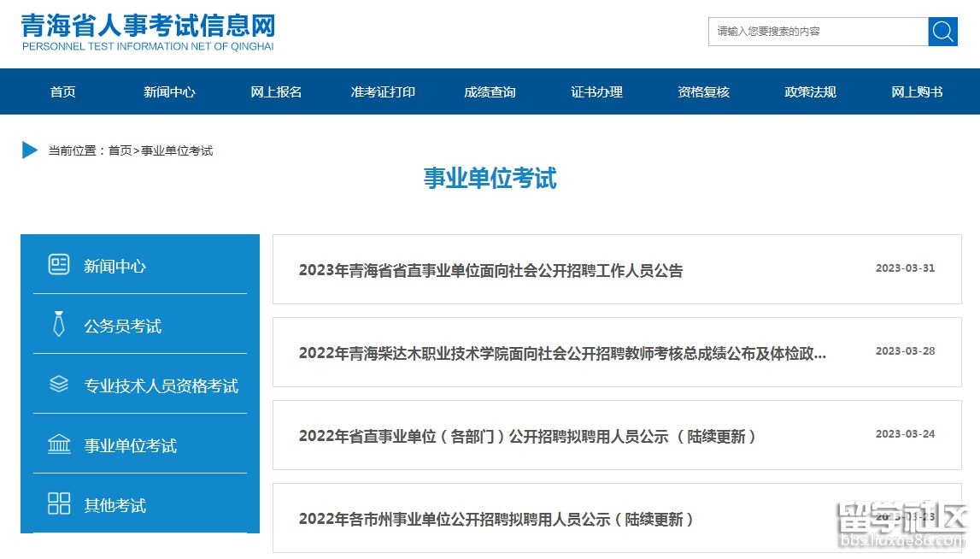Click 首页 link in breadcrumb path
Image resolution: width=980 pixels, height=559 pixels.
pos(120,151)
